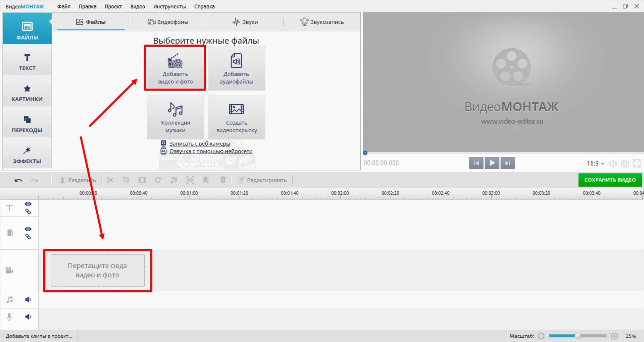Click the preview playhead scrubber dot
This screenshot has height=342, width=644.
(365, 153)
